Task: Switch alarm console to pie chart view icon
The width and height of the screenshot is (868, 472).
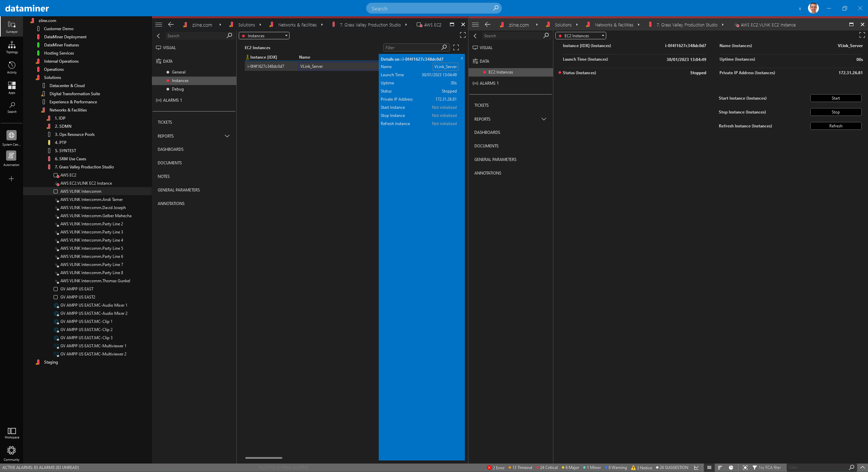Action: [731, 468]
